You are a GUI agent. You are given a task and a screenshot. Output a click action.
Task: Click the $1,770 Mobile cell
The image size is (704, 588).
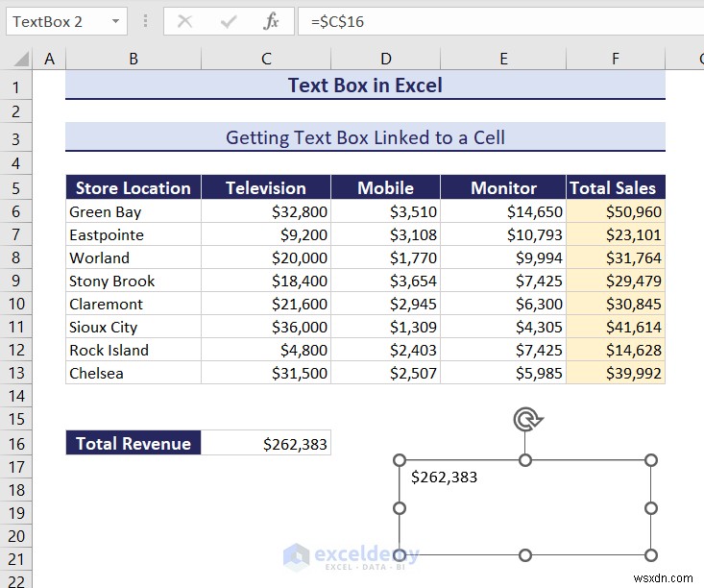(386, 257)
